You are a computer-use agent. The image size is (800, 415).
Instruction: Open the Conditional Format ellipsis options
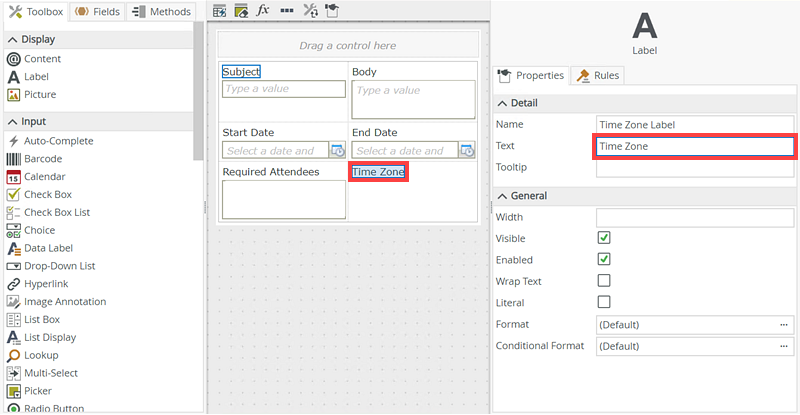[x=784, y=346]
